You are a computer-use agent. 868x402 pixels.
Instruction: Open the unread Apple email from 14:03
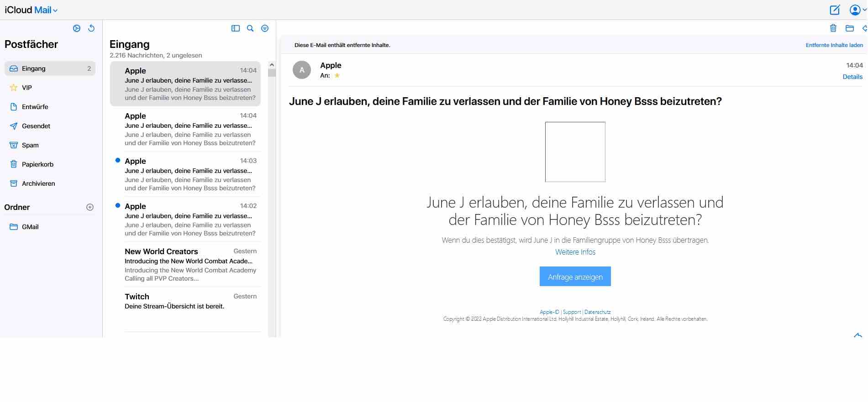pos(185,174)
